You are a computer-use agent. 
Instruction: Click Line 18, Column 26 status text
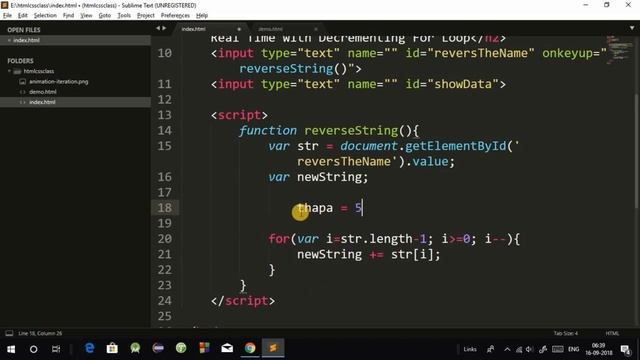point(40,333)
